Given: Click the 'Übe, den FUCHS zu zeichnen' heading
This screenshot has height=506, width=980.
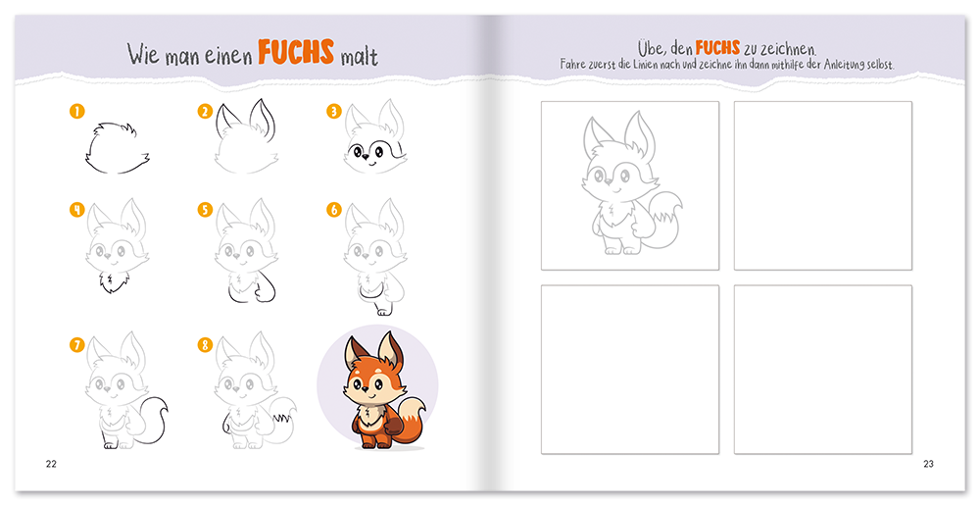Looking at the screenshot, I should (x=727, y=47).
